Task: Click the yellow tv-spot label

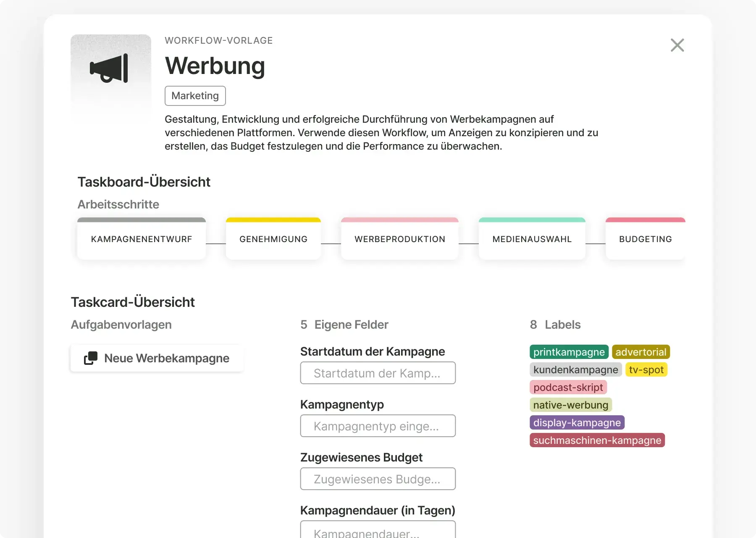Action: coord(646,369)
